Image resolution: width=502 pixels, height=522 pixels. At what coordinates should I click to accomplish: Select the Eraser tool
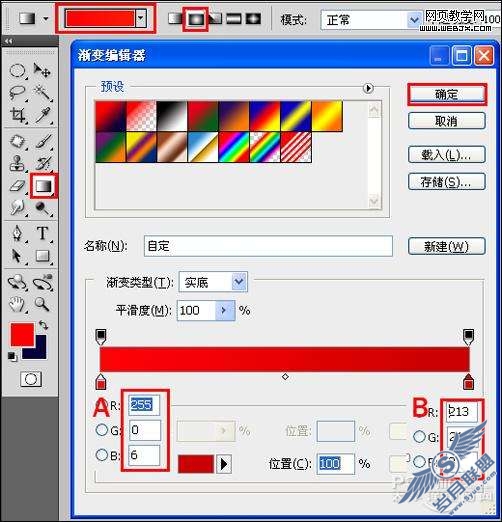(17, 186)
